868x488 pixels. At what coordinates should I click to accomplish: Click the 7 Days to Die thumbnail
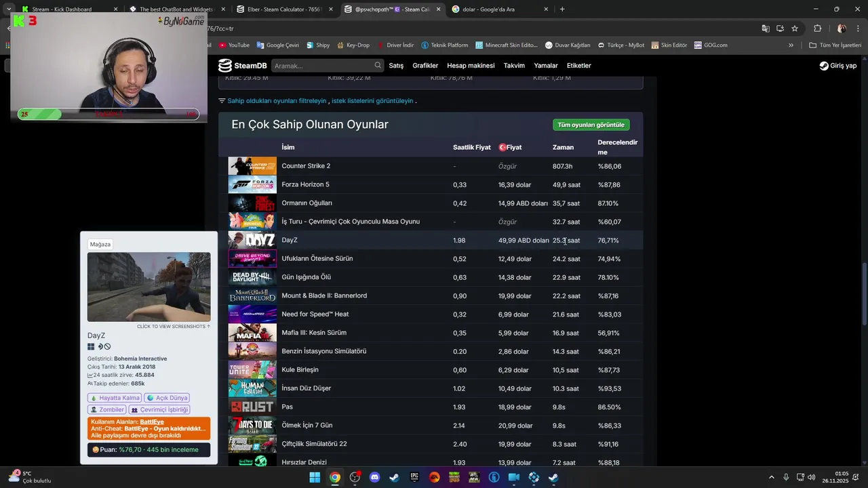[252, 425]
